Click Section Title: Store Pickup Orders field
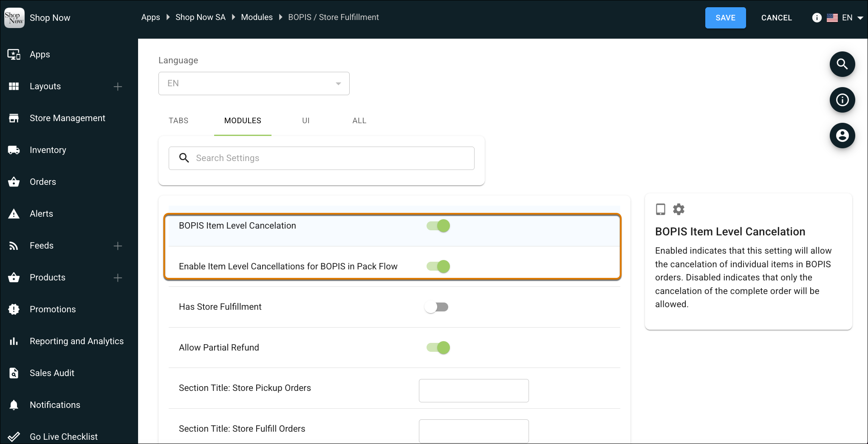 coord(474,390)
